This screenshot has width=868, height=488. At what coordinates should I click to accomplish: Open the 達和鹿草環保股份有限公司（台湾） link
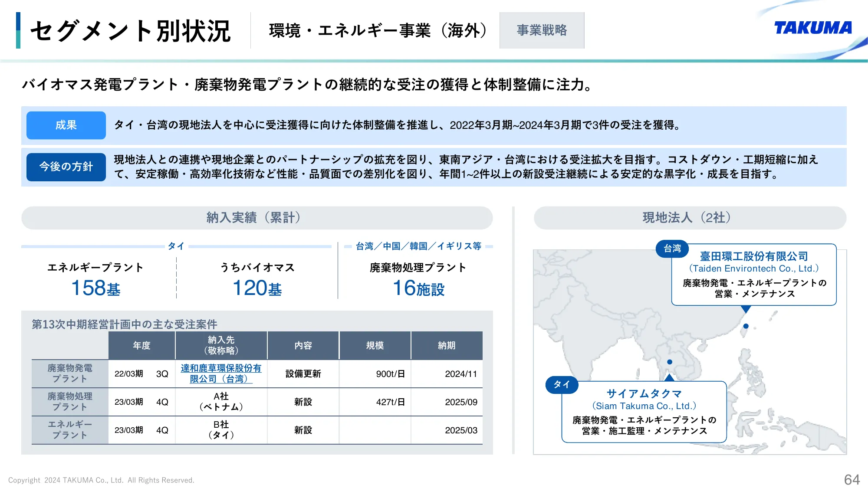(x=221, y=373)
